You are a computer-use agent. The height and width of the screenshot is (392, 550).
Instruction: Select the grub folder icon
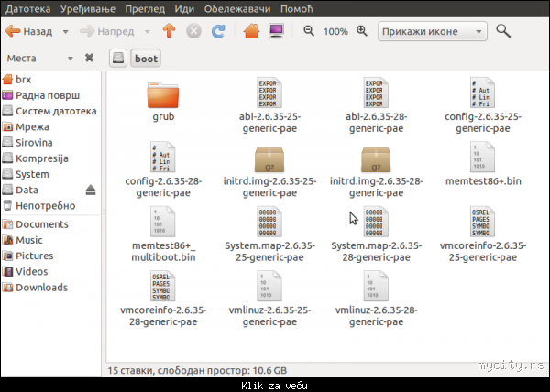pyautogui.click(x=163, y=95)
